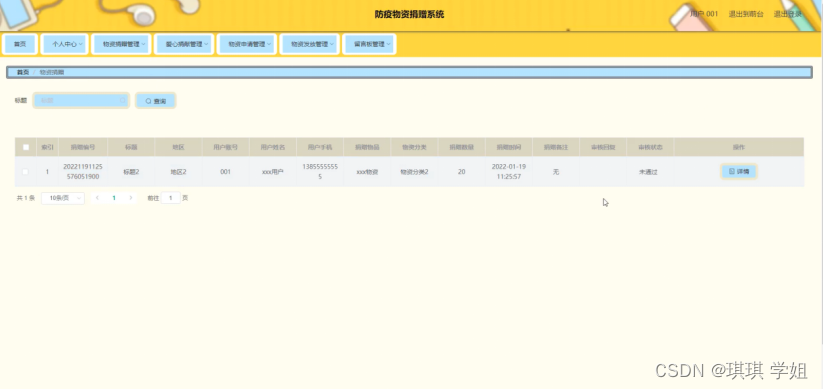The image size is (823, 389).
Task: Check the checkbox for row 1
Action: pyautogui.click(x=26, y=172)
